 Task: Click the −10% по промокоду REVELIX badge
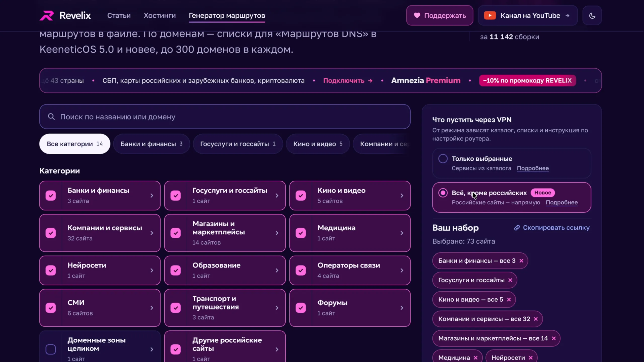[x=528, y=80]
